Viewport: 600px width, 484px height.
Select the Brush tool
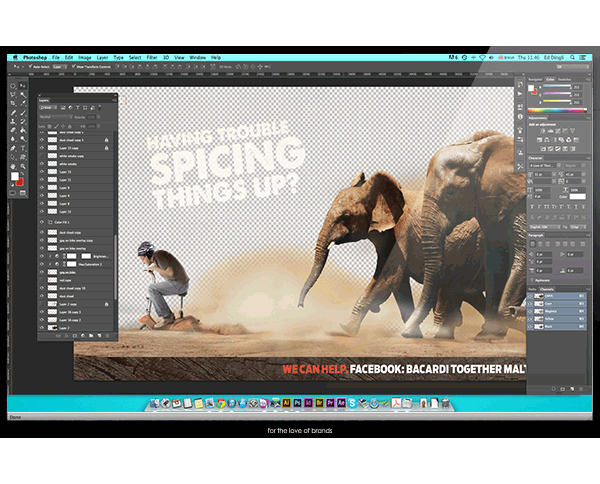23,112
